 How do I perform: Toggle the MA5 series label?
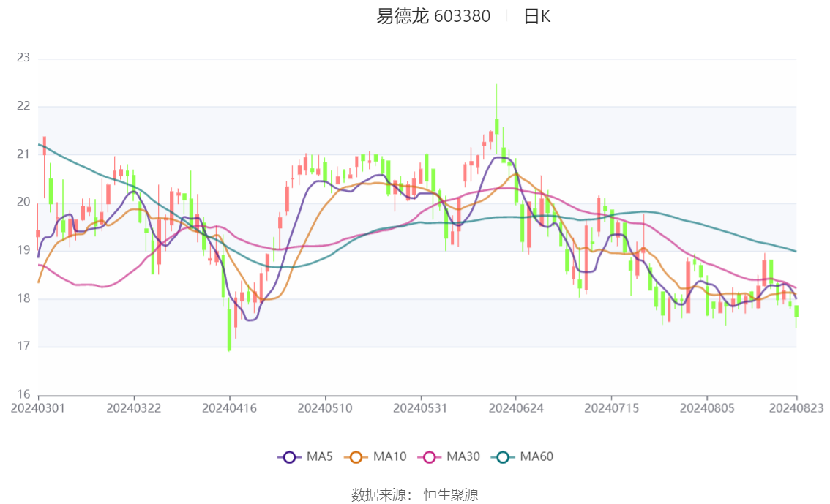click(x=320, y=457)
